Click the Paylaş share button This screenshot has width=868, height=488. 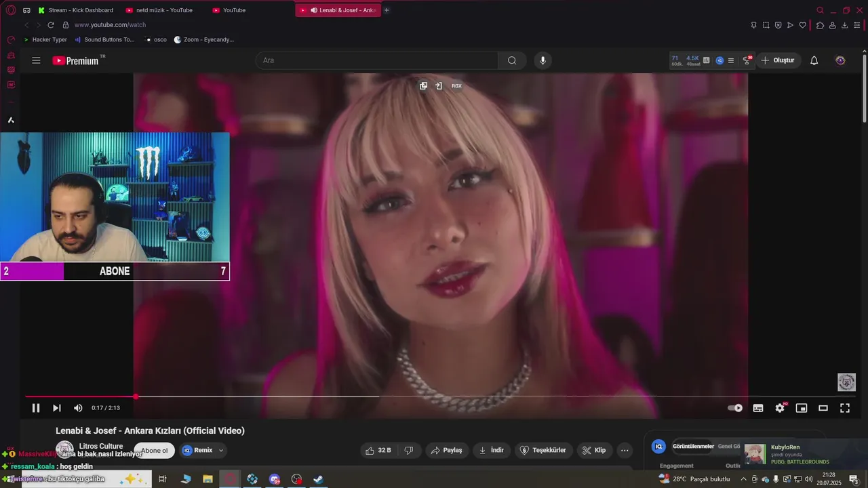448,450
